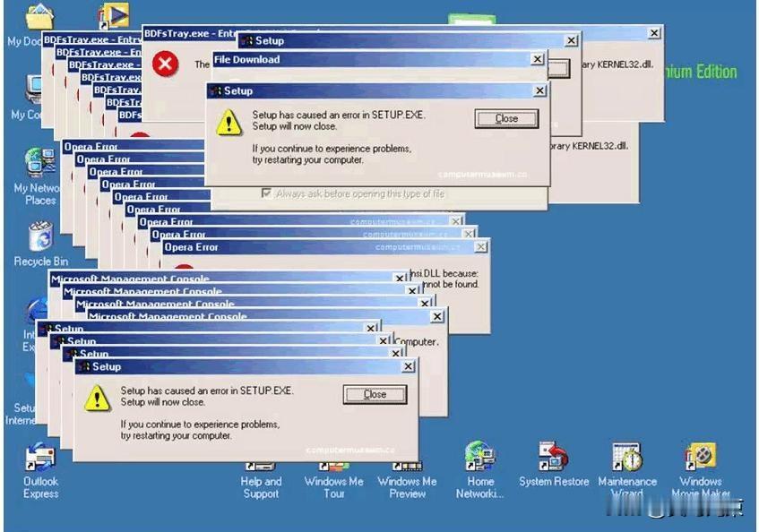Open Windows Me Tour shortcut
The image size is (759, 532).
pyautogui.click(x=334, y=467)
